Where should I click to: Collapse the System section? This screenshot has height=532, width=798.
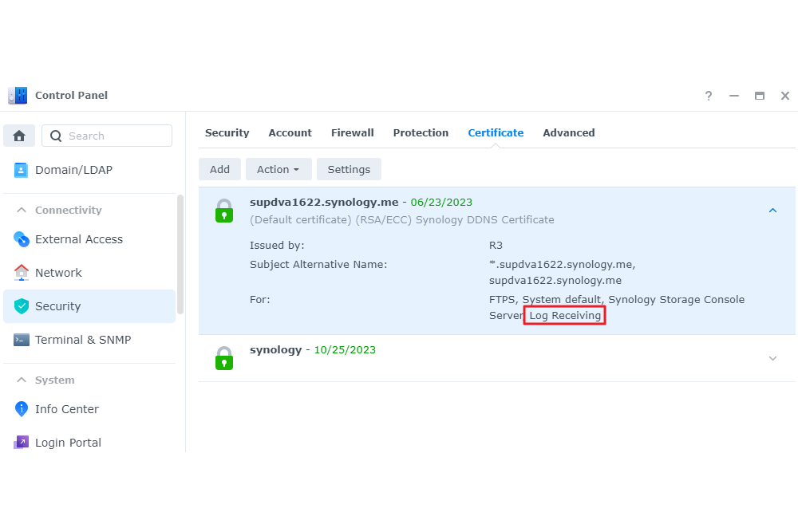coord(22,380)
